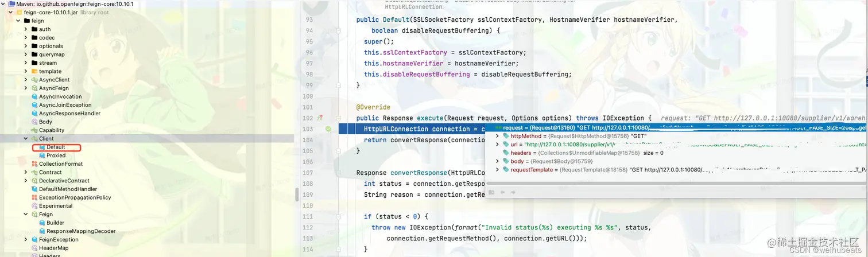This screenshot has width=868, height=257.
Task: Expand the httpMethod variable in popup
Action: point(498,136)
